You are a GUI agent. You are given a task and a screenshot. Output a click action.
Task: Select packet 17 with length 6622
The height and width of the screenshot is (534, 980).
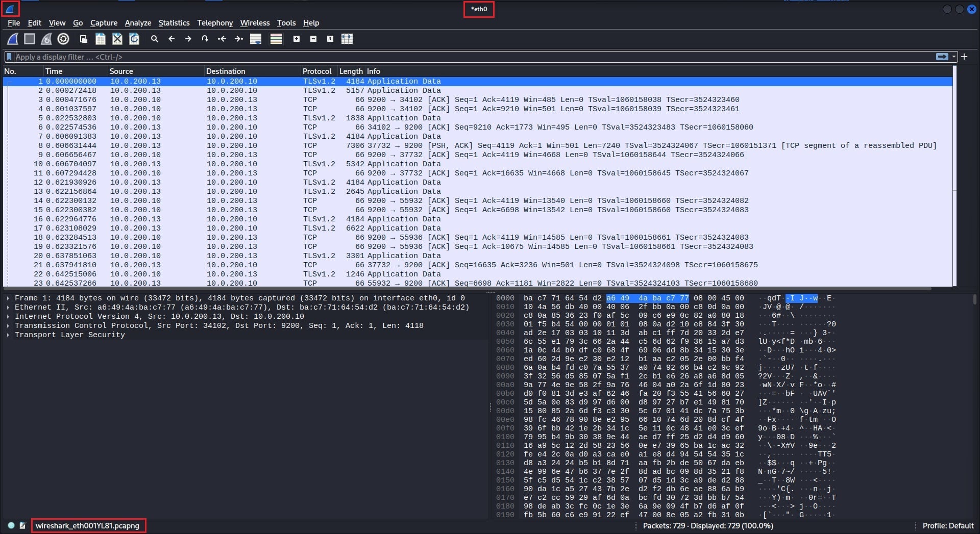[x=478, y=228]
